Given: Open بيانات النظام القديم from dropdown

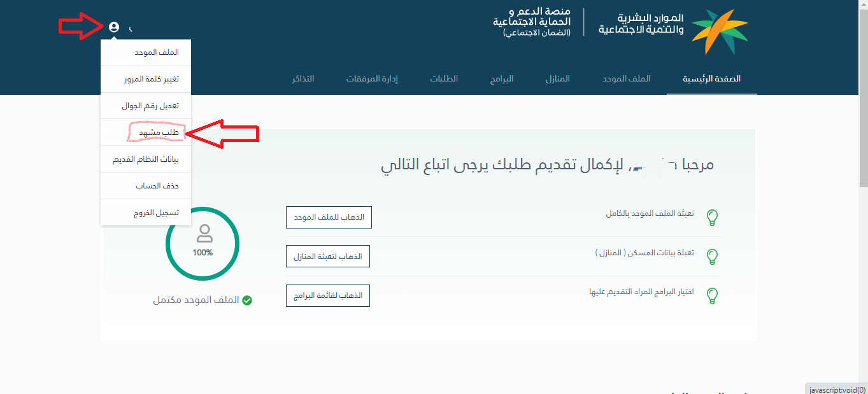Looking at the screenshot, I should click(x=146, y=159).
